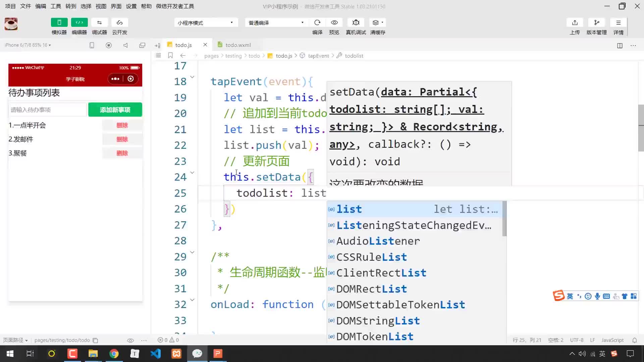Click the errors and warnings indicator
Viewport: 644px width, 362px height.
tap(168, 340)
